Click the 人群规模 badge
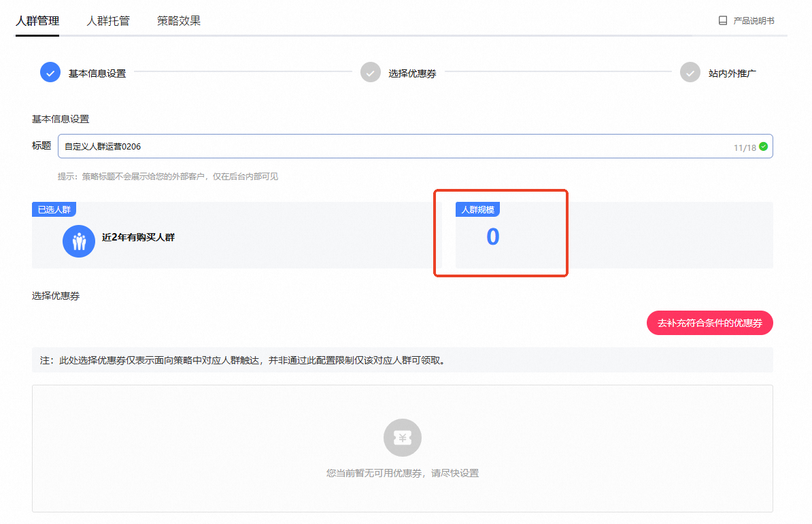The width and height of the screenshot is (812, 524). [477, 209]
